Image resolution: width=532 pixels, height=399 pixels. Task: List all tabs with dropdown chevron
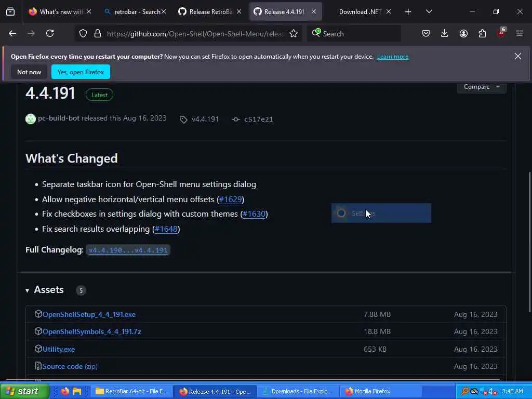(429, 12)
